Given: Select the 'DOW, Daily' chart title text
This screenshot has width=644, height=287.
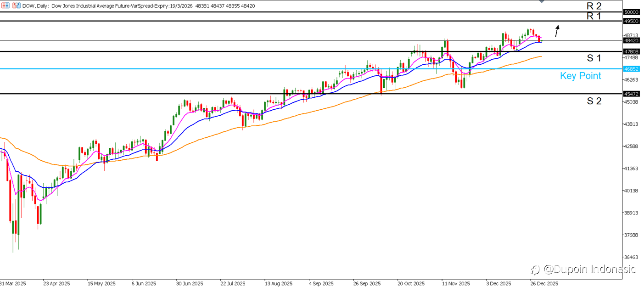Looking at the screenshot, I should click(x=36, y=6).
